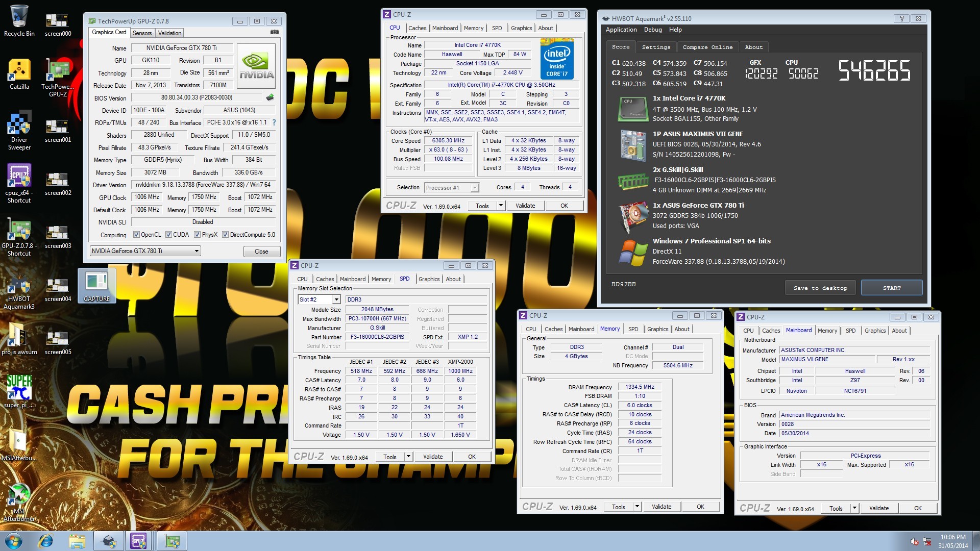Select the CAPTURE desktop icon
980x551 pixels.
(96, 286)
